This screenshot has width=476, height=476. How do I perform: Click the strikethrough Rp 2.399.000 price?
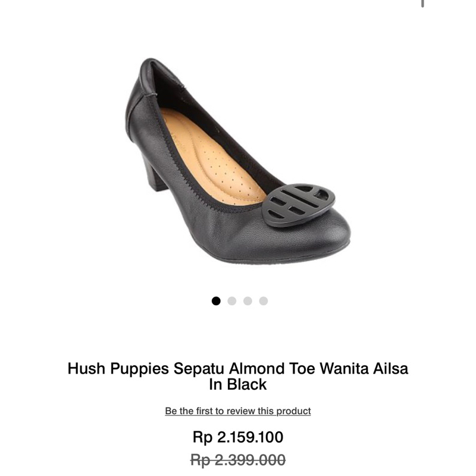click(x=237, y=459)
